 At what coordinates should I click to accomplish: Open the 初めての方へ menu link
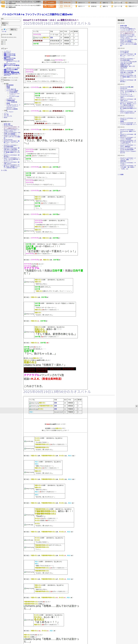(x=7, y=52)
